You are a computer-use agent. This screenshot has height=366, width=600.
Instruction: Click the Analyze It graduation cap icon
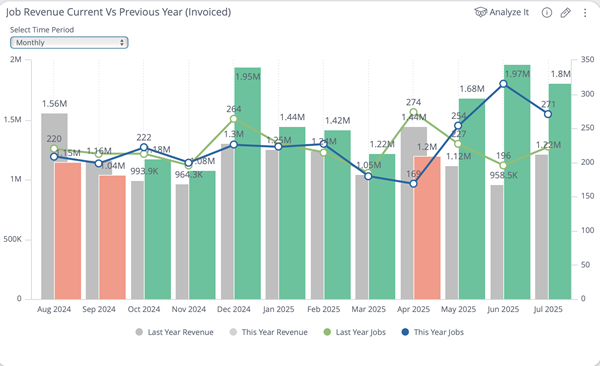(x=481, y=12)
